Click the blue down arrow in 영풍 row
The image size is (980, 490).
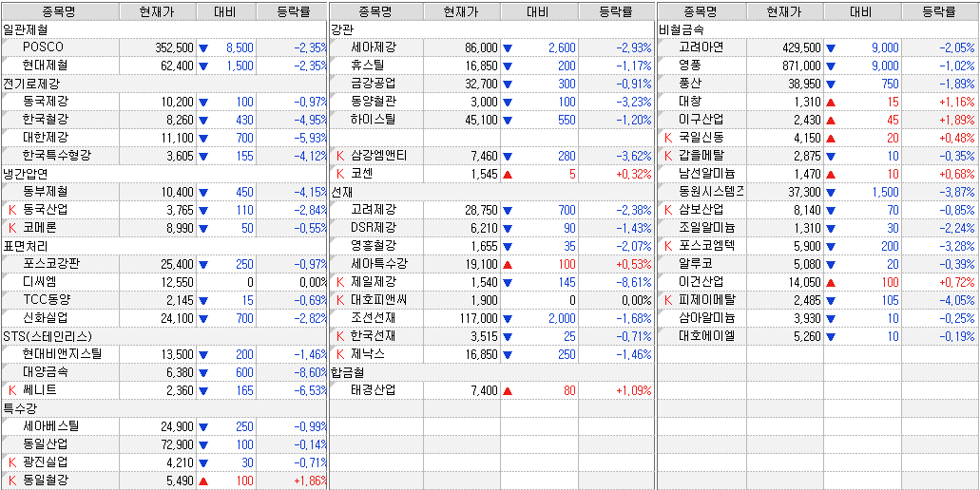click(x=831, y=66)
